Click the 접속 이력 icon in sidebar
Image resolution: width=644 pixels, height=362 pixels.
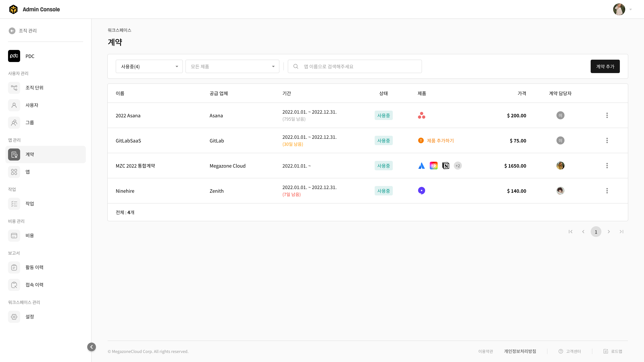pos(14,285)
